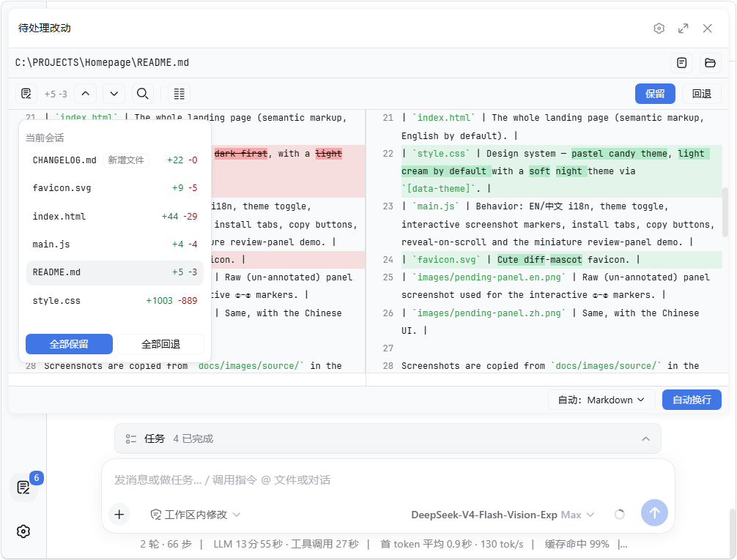Click 全部回退 revert all button

tap(160, 344)
